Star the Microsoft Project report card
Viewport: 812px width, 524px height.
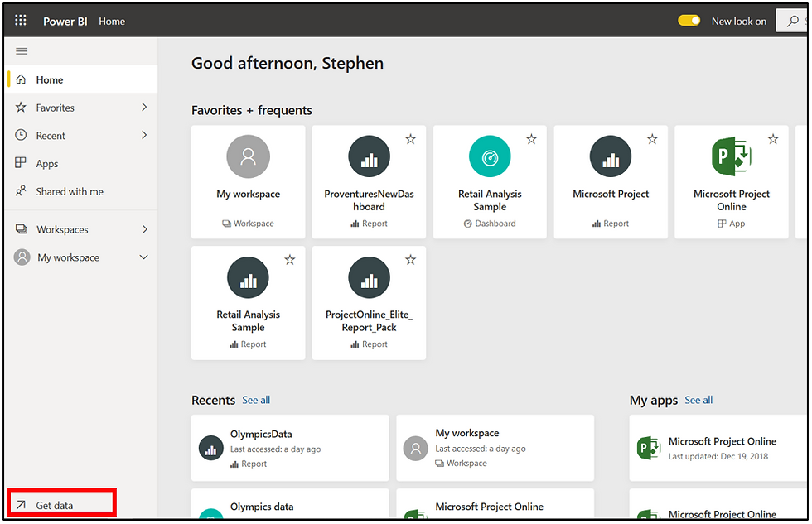click(652, 139)
